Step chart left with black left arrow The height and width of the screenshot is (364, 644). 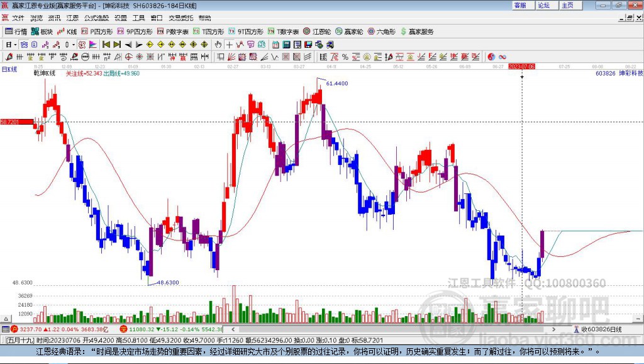(128, 45)
